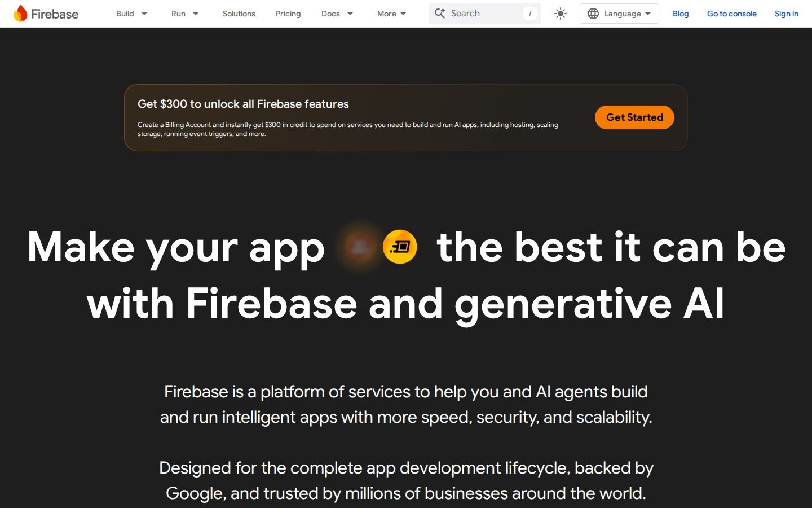Click 'Designed for the complete app development' paragraph
This screenshot has height=508, width=812.
point(406,480)
